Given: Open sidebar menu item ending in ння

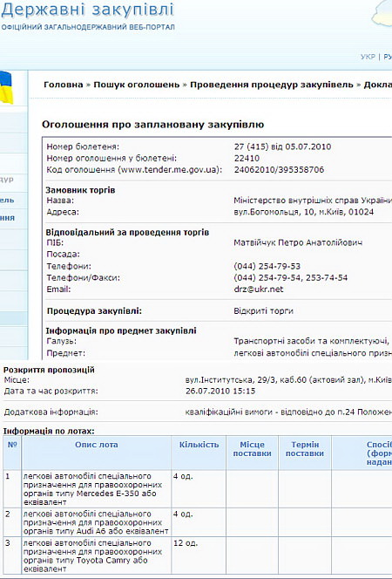Looking at the screenshot, I should tap(7, 218).
